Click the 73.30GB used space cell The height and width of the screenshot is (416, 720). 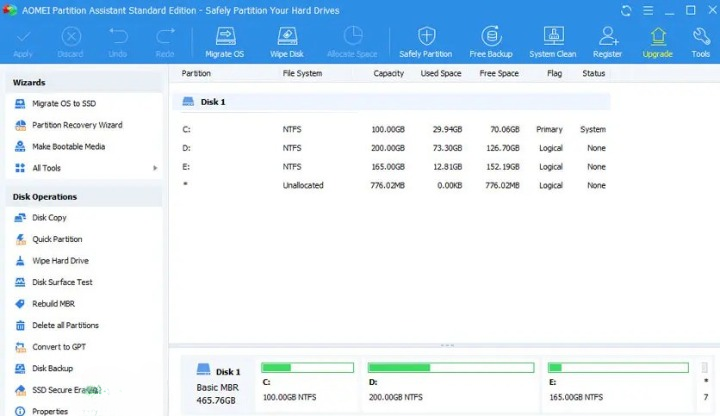(447, 148)
